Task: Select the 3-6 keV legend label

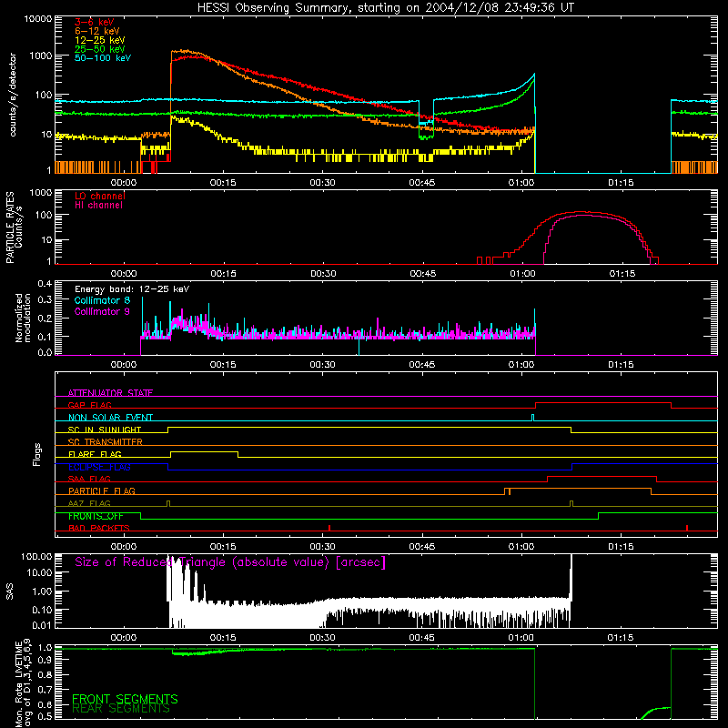Action: click(x=95, y=22)
